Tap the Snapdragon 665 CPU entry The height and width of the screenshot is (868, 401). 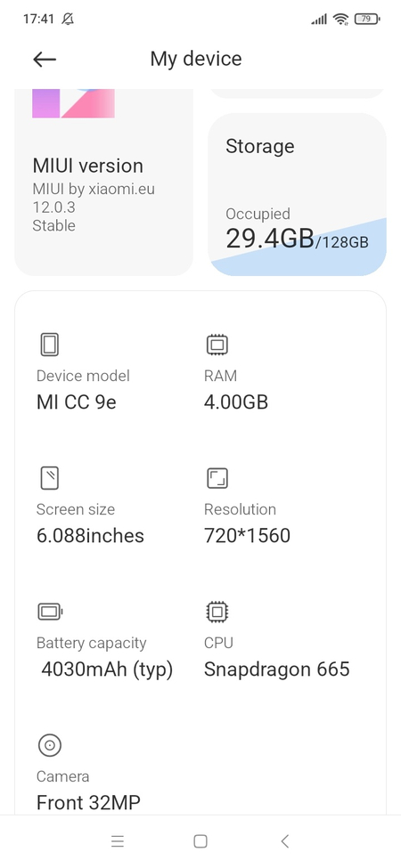(277, 669)
